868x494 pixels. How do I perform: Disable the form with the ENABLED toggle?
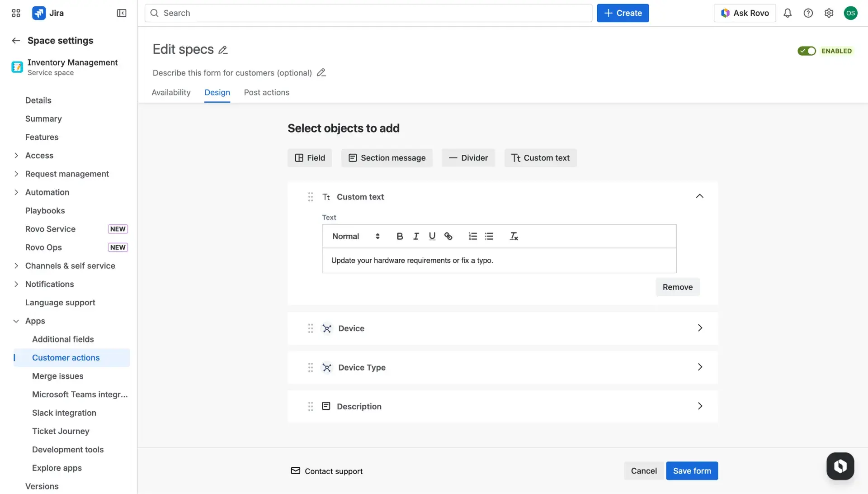pyautogui.click(x=807, y=51)
